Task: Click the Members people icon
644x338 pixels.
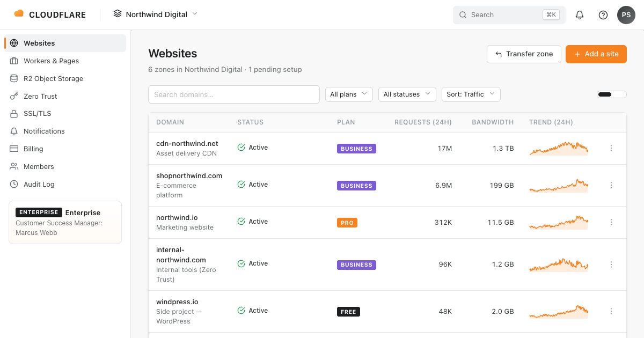Action: 14,166
